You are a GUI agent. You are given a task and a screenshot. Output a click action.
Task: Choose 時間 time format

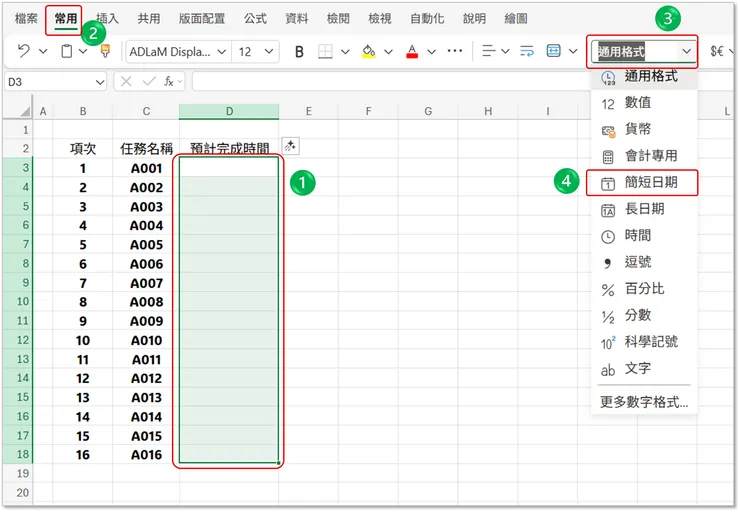pyautogui.click(x=644, y=235)
